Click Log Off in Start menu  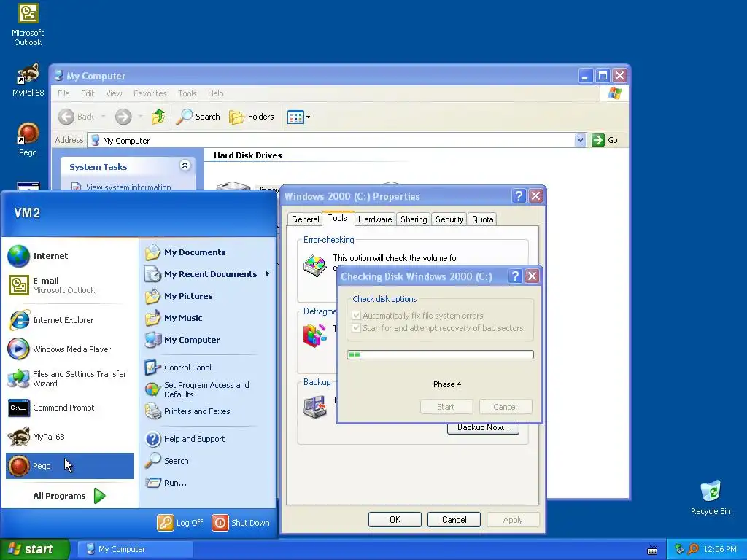point(180,523)
